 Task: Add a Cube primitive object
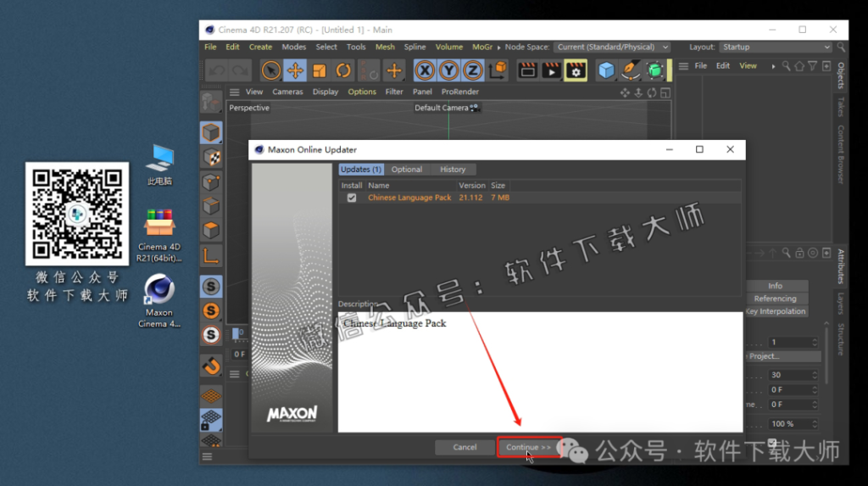606,71
